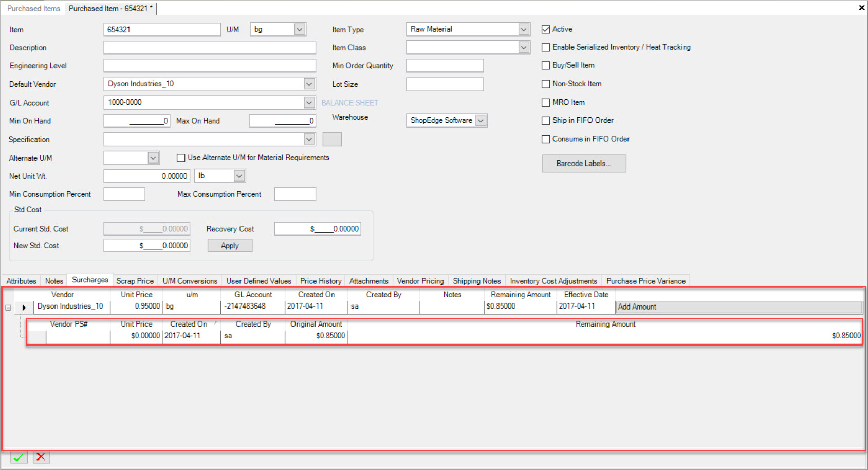Open the Net Unit Wt. unit dropdown
This screenshot has height=470, width=868.
[x=239, y=176]
